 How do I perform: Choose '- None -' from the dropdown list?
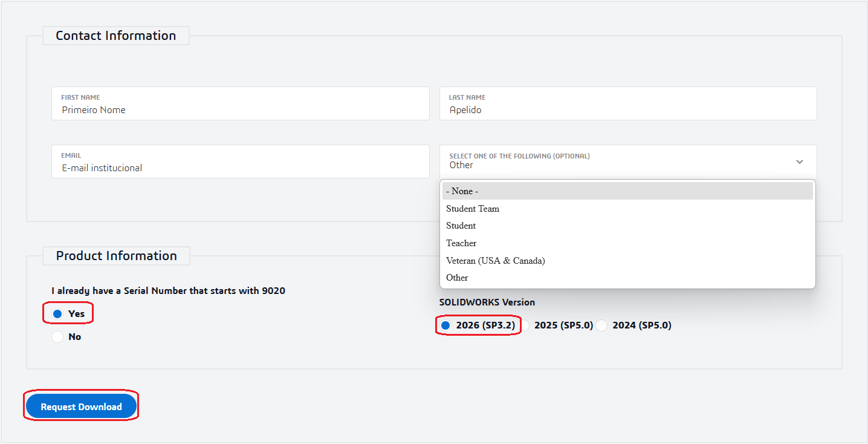click(627, 191)
